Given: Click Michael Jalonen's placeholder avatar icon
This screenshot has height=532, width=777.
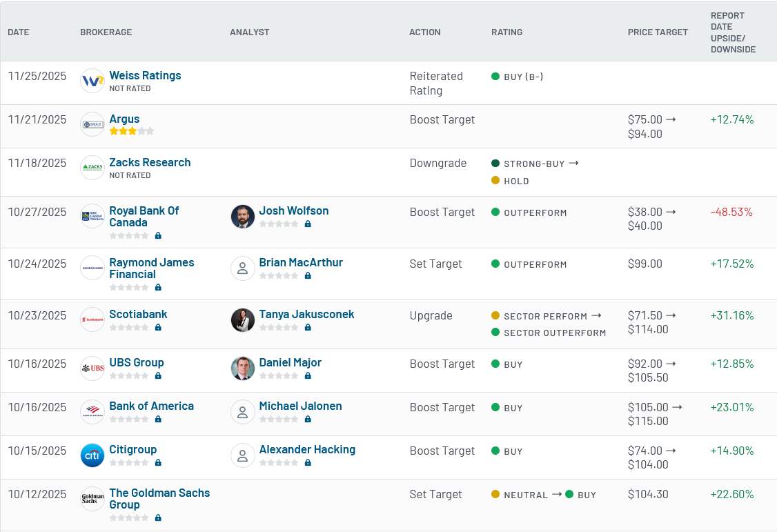Looking at the screenshot, I should (243, 412).
